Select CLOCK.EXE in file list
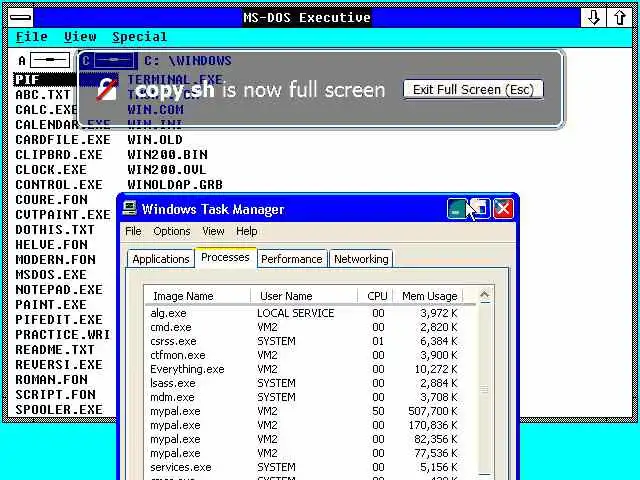This screenshot has height=480, width=640. pos(51,170)
